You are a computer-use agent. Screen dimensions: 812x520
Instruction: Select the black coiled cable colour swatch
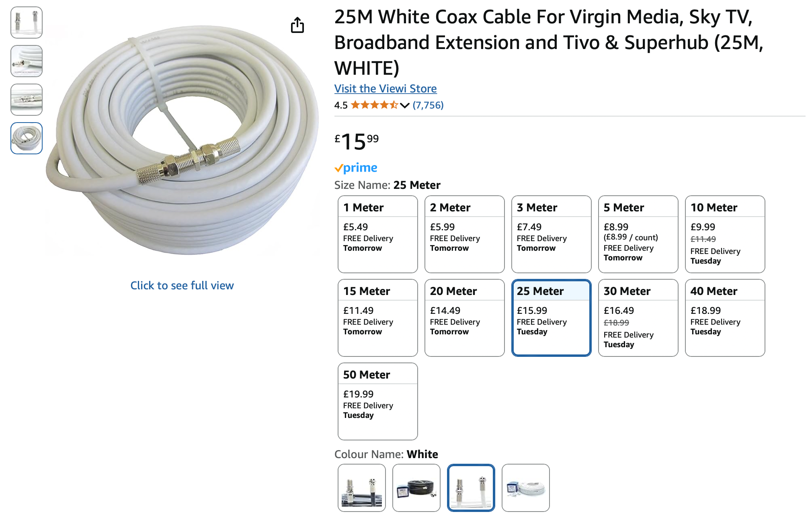point(416,487)
